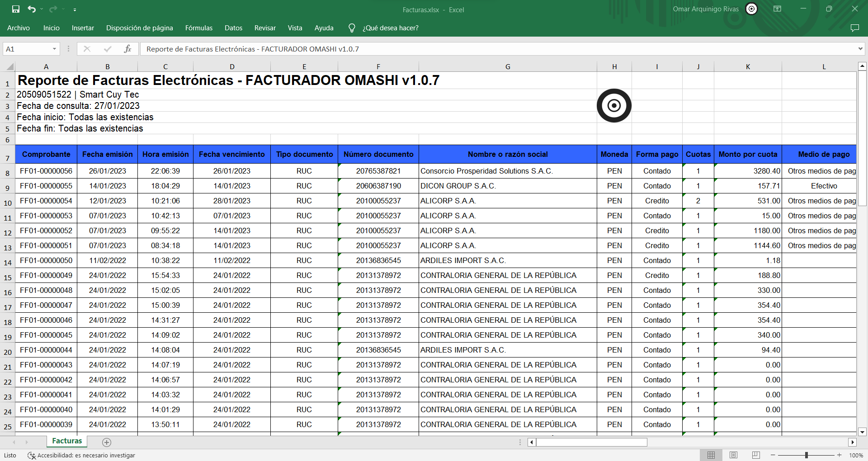Image resolution: width=868 pixels, height=461 pixels.
Task: Click the Name Box showing A1
Action: click(x=26, y=49)
